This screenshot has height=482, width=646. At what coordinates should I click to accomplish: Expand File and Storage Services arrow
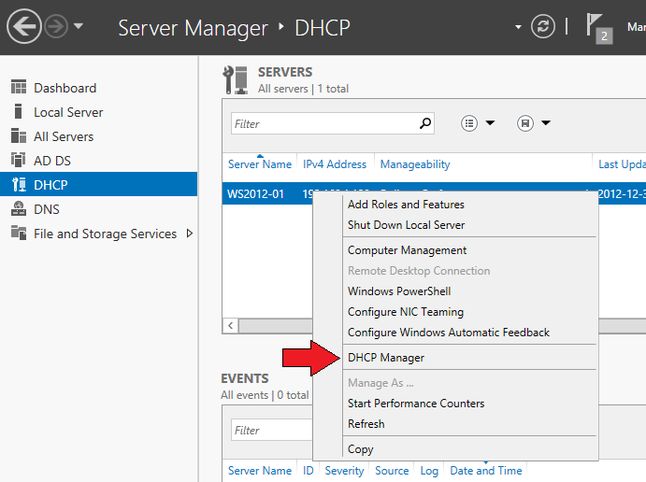[190, 234]
